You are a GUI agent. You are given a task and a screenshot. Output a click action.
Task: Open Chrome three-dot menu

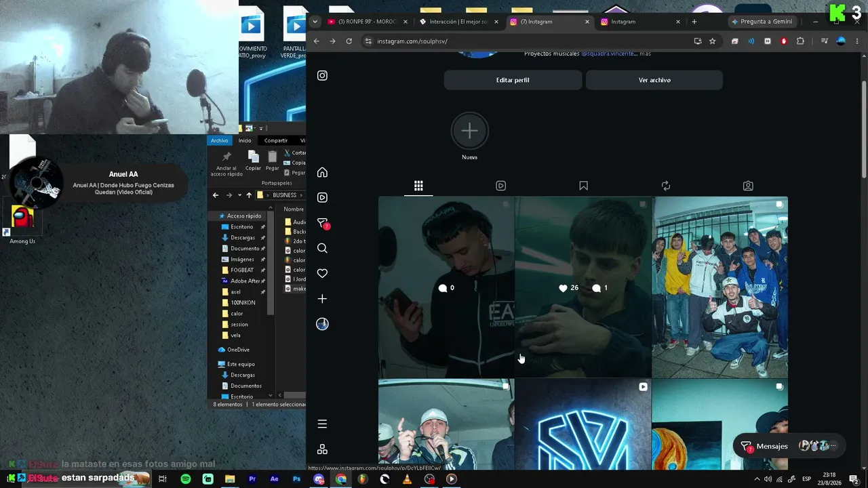pos(857,41)
